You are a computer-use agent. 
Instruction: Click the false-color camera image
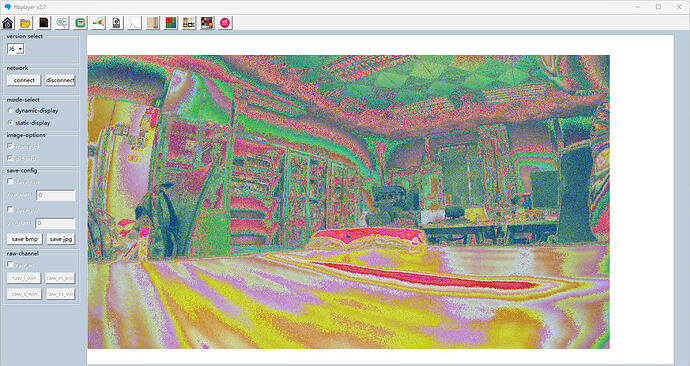coord(349,202)
